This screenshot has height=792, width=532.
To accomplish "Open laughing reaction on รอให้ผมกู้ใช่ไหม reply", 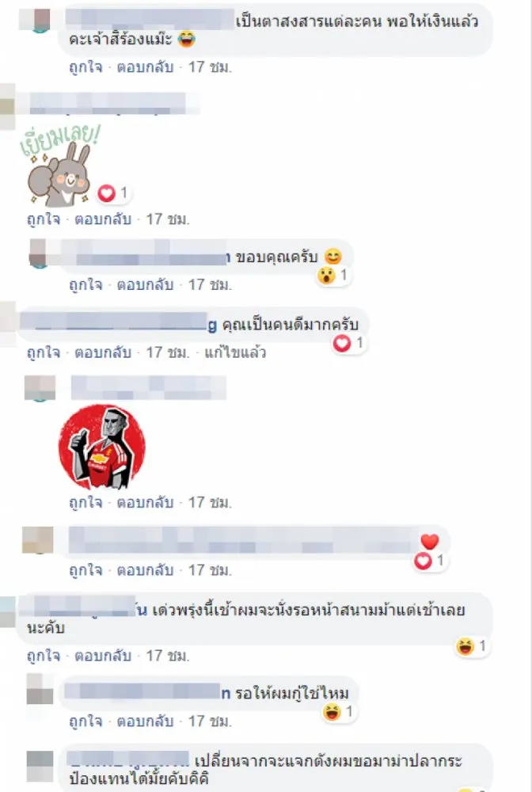I will click(x=339, y=712).
